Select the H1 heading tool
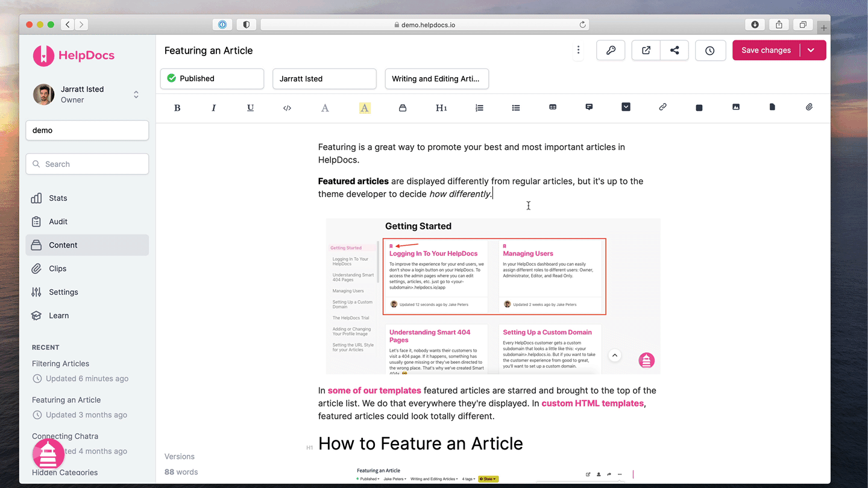868x488 pixels. tap(441, 108)
